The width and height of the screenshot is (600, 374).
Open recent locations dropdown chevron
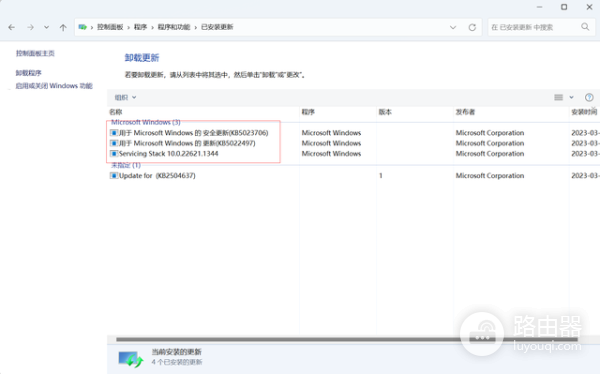(x=46, y=27)
